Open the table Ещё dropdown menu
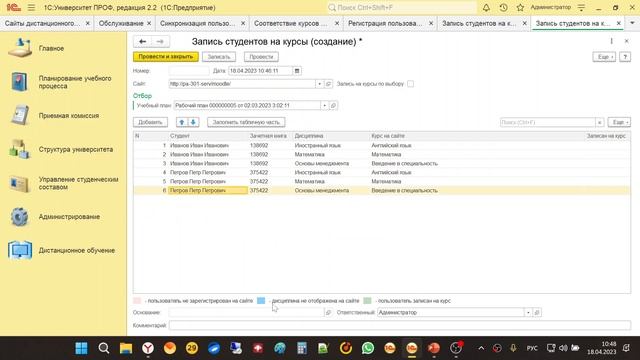Image resolution: width=640 pixels, height=360 pixels. pyautogui.click(x=619, y=122)
